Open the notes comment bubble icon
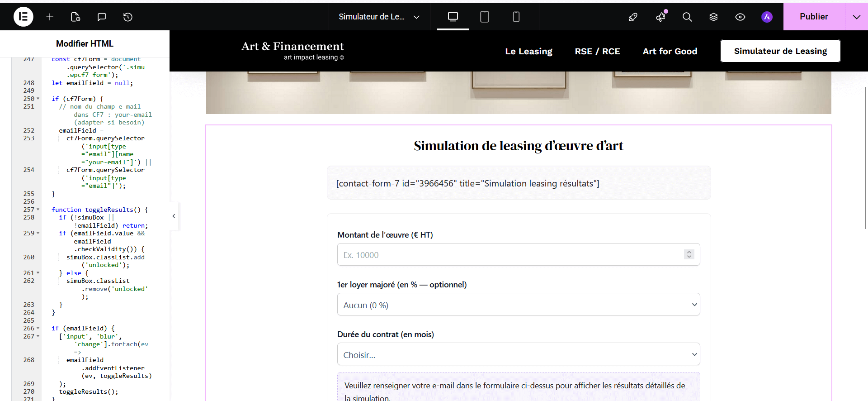The width and height of the screenshot is (868, 401). point(102,17)
